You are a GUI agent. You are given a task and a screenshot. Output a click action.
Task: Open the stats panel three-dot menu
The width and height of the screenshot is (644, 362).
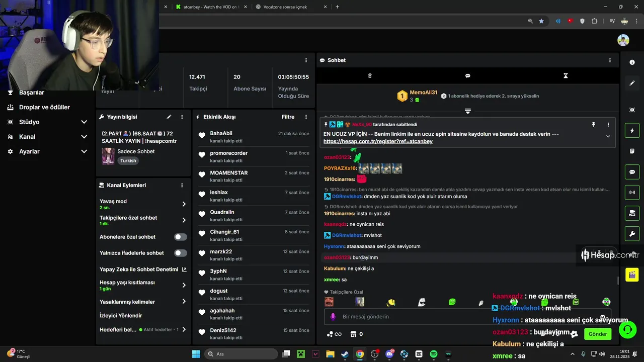coord(306,60)
